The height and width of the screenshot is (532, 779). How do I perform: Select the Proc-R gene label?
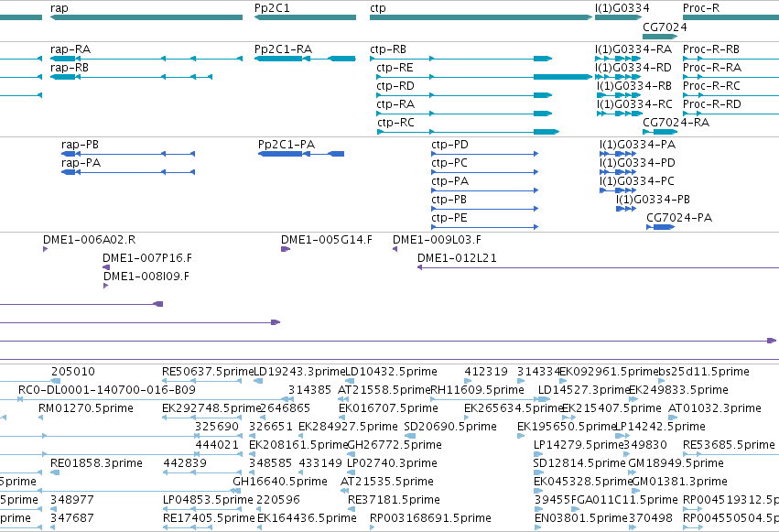701,8
